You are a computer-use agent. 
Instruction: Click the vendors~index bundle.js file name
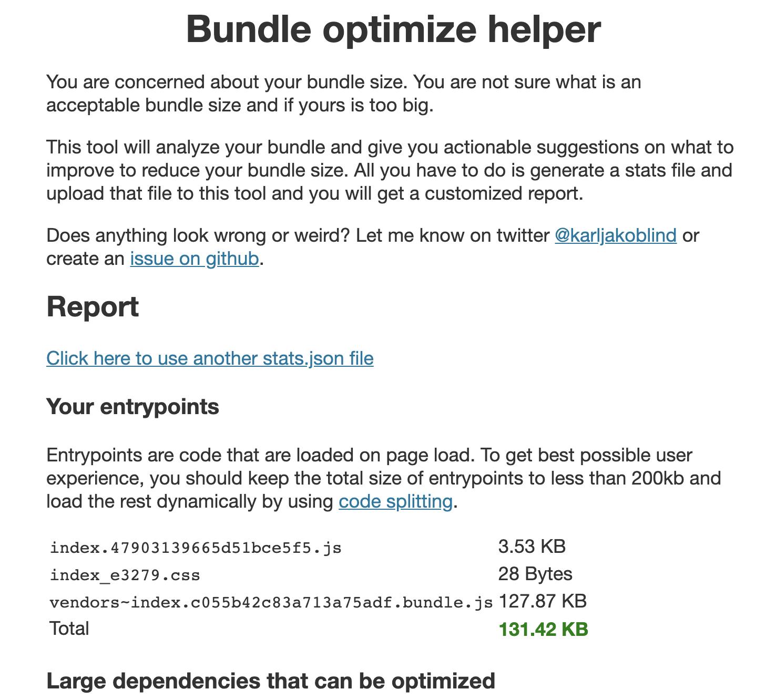coord(271,602)
